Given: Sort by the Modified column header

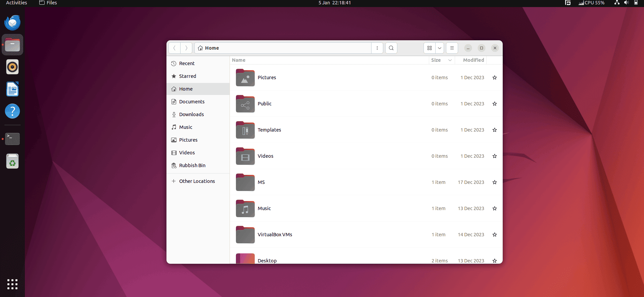Looking at the screenshot, I should [x=470, y=60].
